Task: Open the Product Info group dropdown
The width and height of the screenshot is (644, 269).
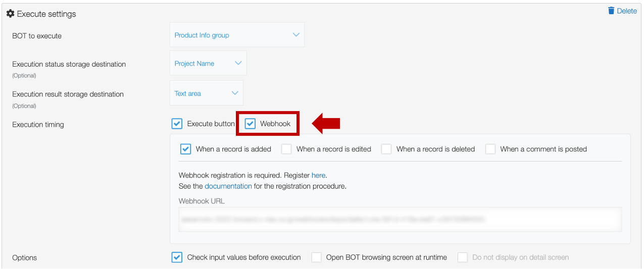Action: point(237,35)
